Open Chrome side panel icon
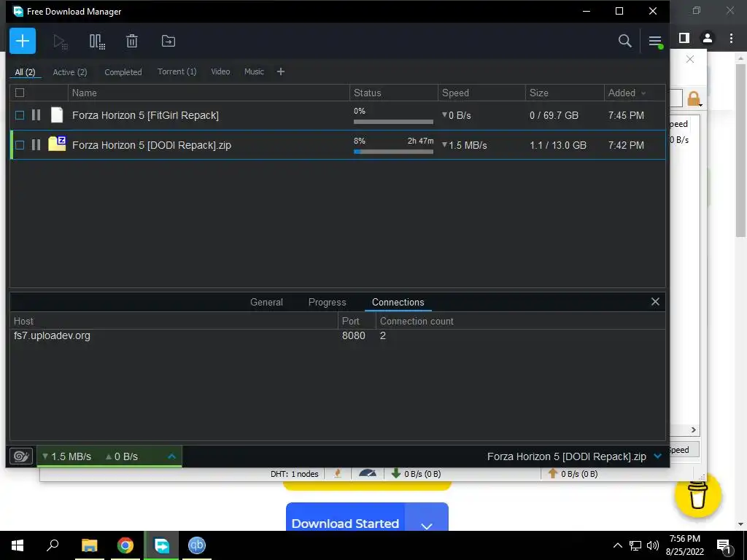This screenshot has width=747, height=560. [x=684, y=38]
